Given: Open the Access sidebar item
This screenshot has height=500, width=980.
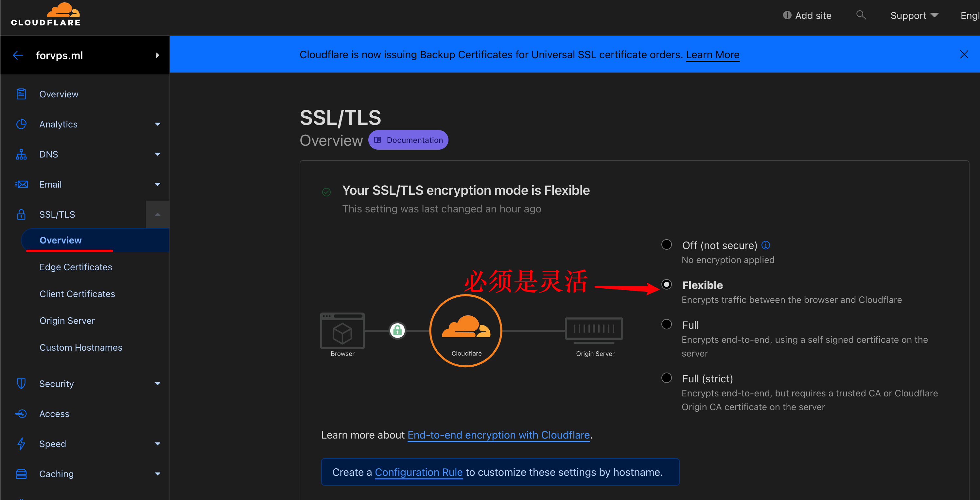Looking at the screenshot, I should click(x=54, y=413).
